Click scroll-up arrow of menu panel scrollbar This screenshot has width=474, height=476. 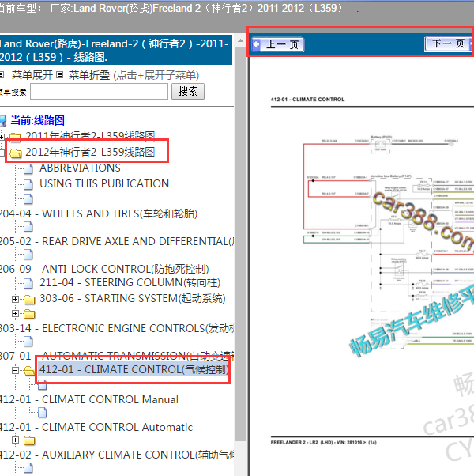pyautogui.click(x=240, y=40)
